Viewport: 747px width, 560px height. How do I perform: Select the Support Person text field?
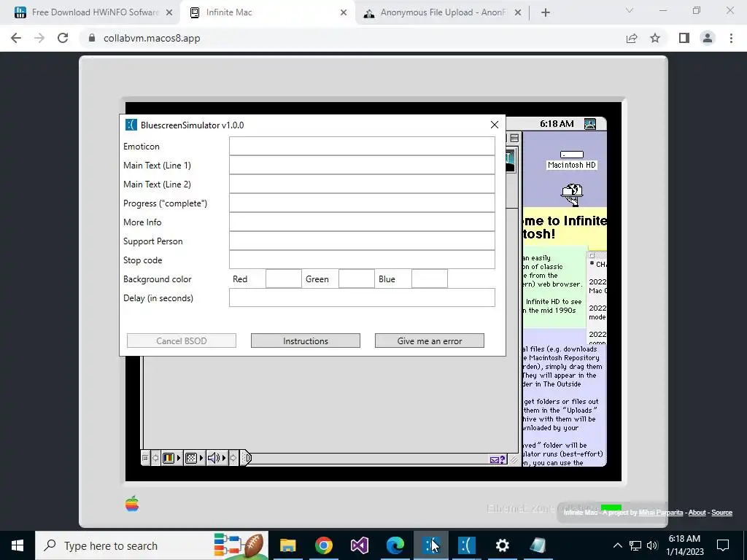pos(362,241)
